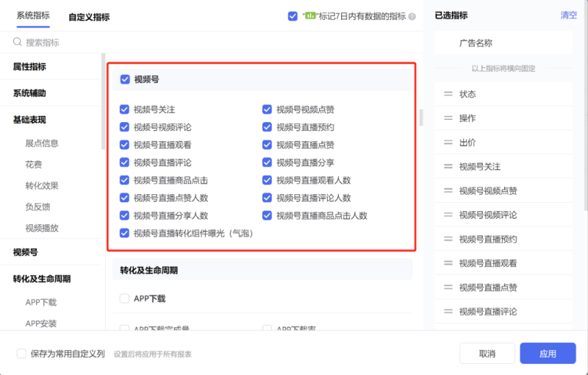
Task: Uncheck 视频号视频点赞 checkbox
Action: (267, 109)
